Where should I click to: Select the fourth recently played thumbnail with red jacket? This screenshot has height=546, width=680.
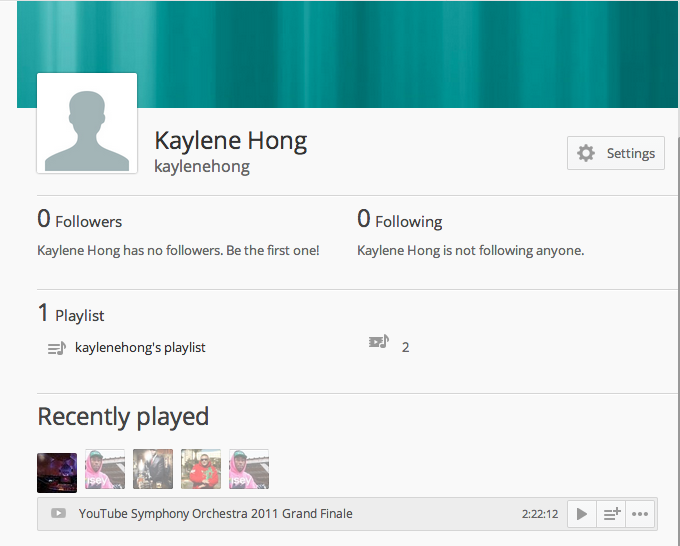click(201, 469)
